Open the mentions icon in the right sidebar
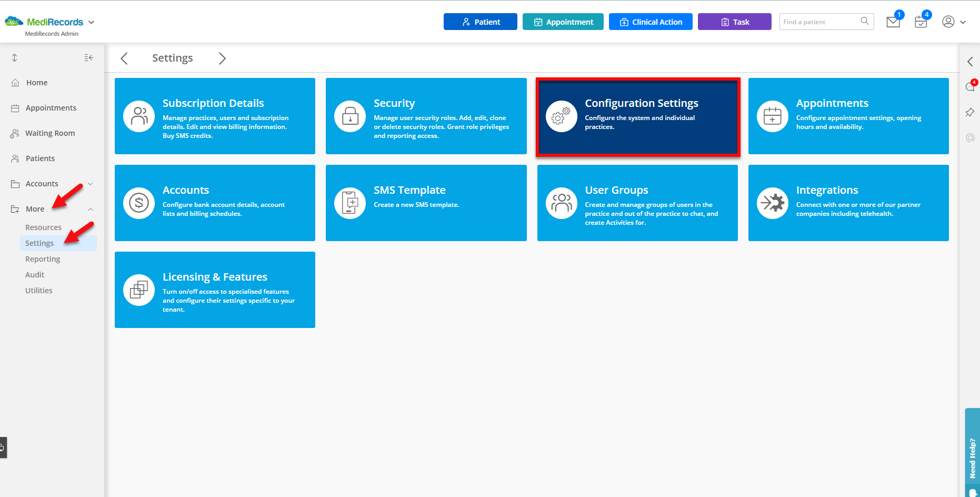Screen dimensions: 980x497 coord(971,138)
